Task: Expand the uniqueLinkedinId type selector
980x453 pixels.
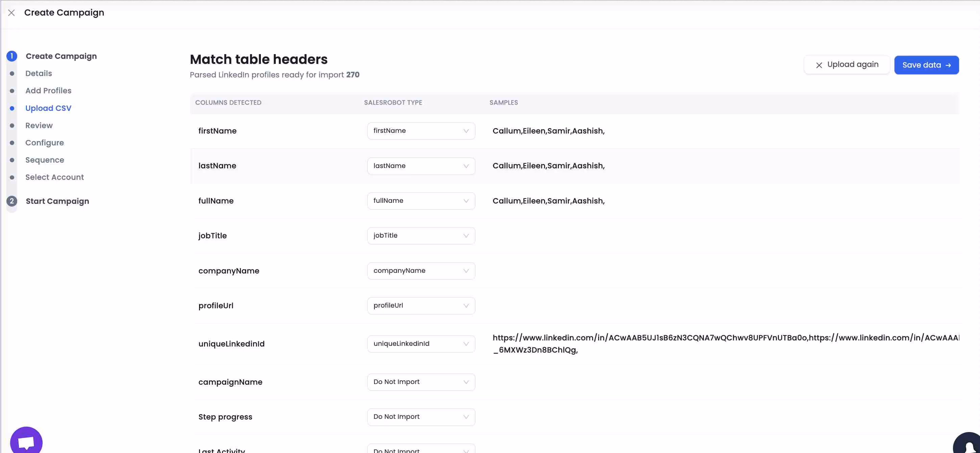Action: click(x=421, y=344)
